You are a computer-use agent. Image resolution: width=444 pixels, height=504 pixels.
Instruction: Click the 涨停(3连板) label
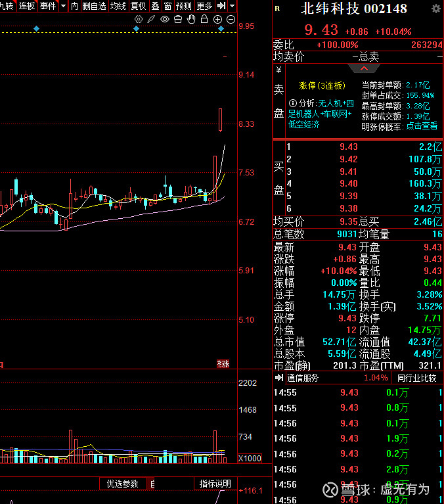[x=322, y=85]
